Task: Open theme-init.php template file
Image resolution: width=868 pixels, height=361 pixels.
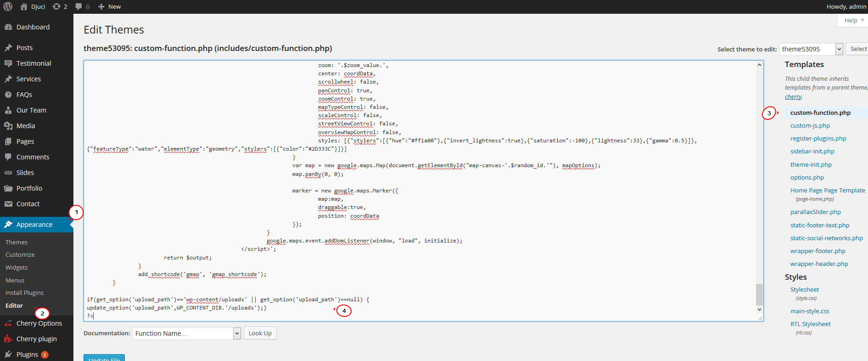Action: [x=811, y=164]
